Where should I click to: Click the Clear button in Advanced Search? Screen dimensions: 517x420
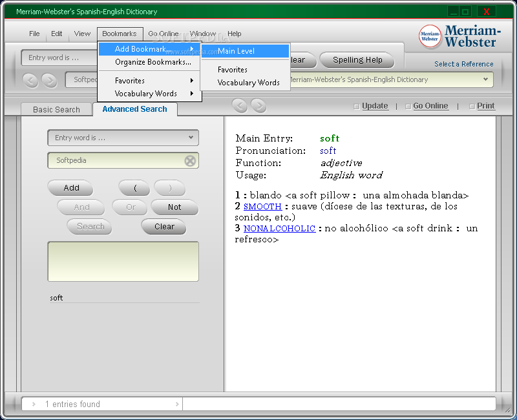[164, 227]
